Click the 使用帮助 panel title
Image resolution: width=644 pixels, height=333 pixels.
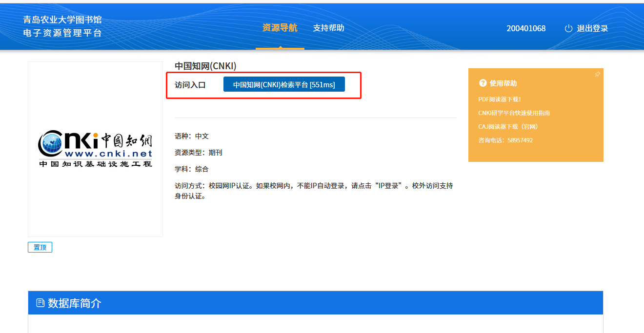503,83
